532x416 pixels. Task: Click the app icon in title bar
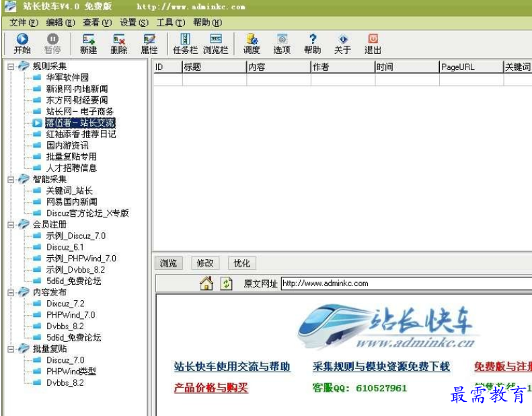(x=10, y=6)
